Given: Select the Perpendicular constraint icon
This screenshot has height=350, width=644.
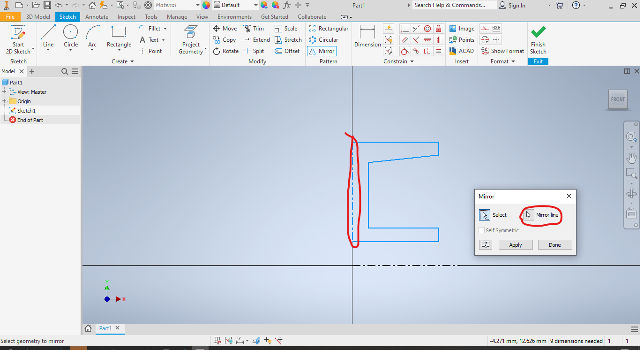Looking at the screenshot, I should point(416,40).
